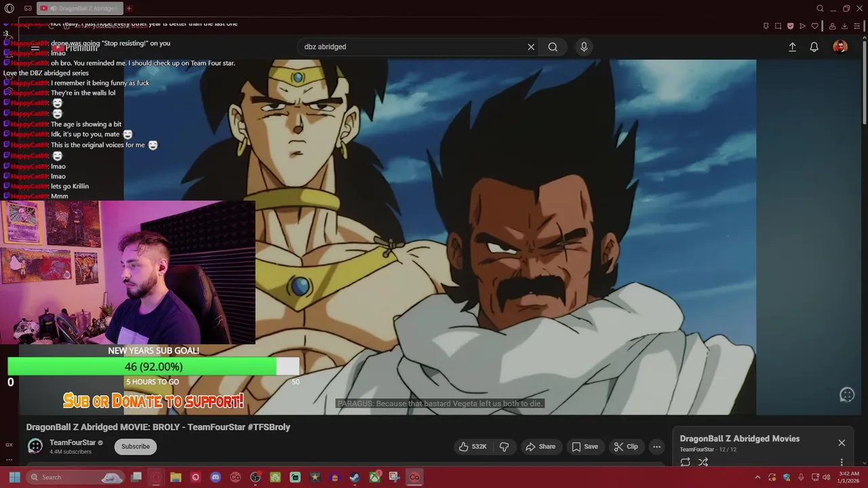This screenshot has height=488, width=868.
Task: Clear the 'dbz abridged' search text
Action: coord(531,47)
